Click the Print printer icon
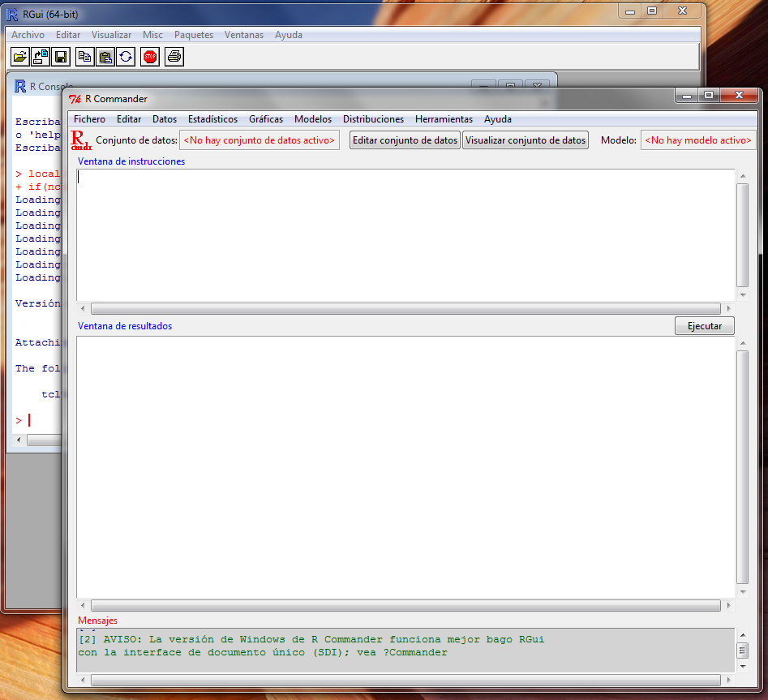 point(174,57)
